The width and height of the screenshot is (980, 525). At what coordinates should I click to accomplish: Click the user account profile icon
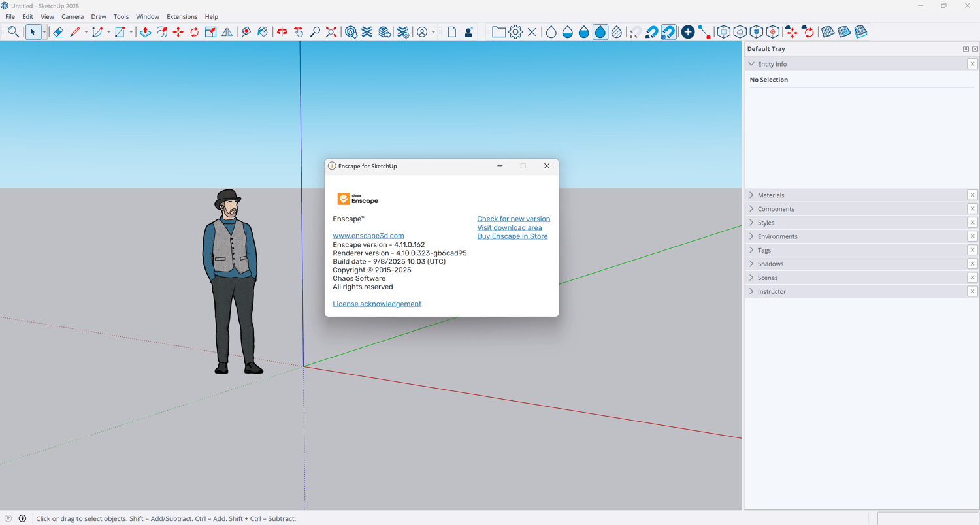point(422,32)
